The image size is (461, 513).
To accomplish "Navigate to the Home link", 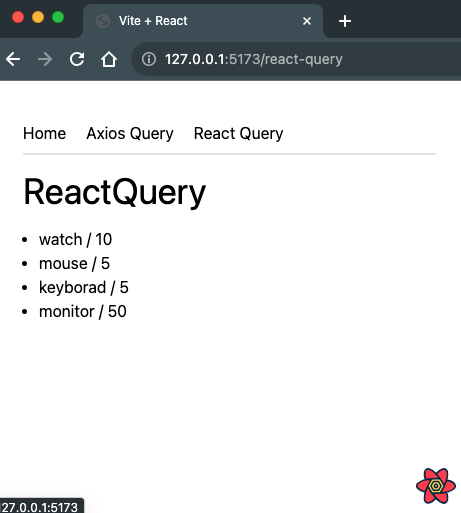I will (x=44, y=133).
